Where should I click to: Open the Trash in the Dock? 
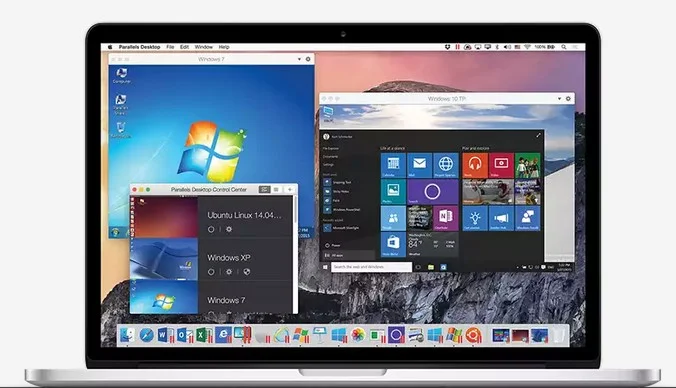[x=559, y=335]
